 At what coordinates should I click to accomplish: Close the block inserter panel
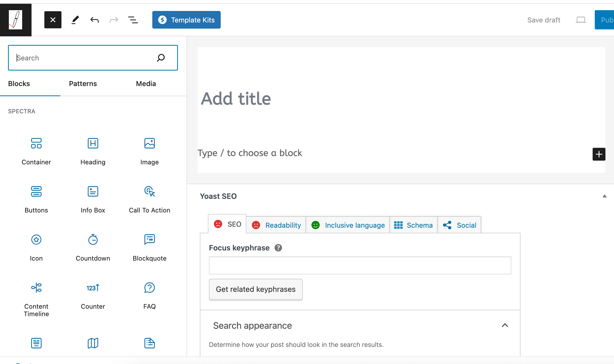coord(53,20)
